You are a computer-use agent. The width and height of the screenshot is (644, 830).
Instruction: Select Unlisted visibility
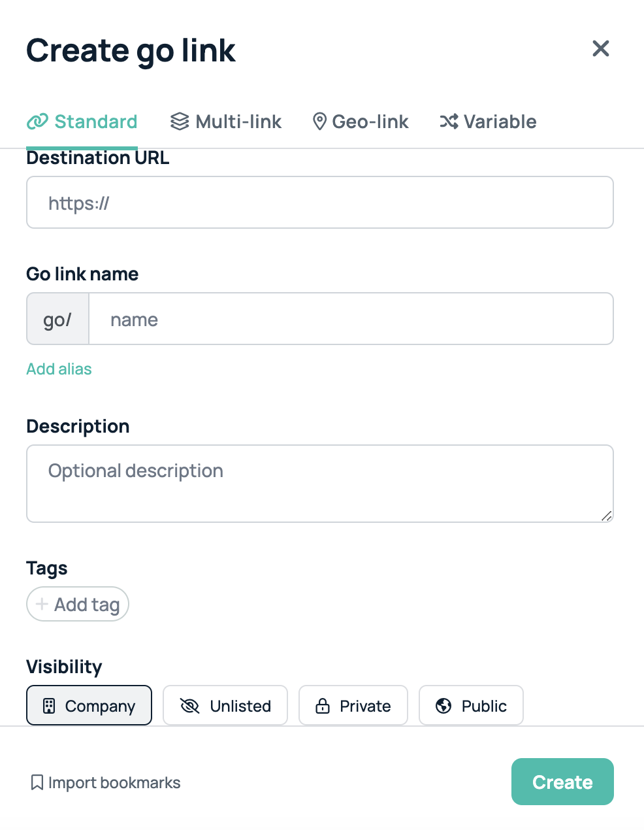pos(225,706)
